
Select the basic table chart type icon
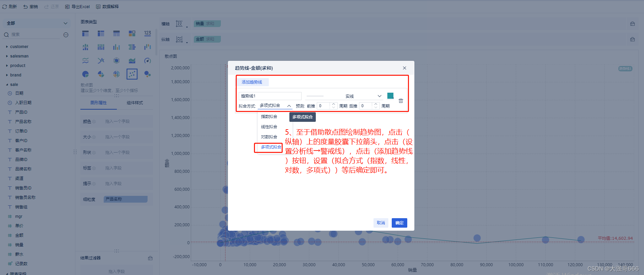point(85,33)
